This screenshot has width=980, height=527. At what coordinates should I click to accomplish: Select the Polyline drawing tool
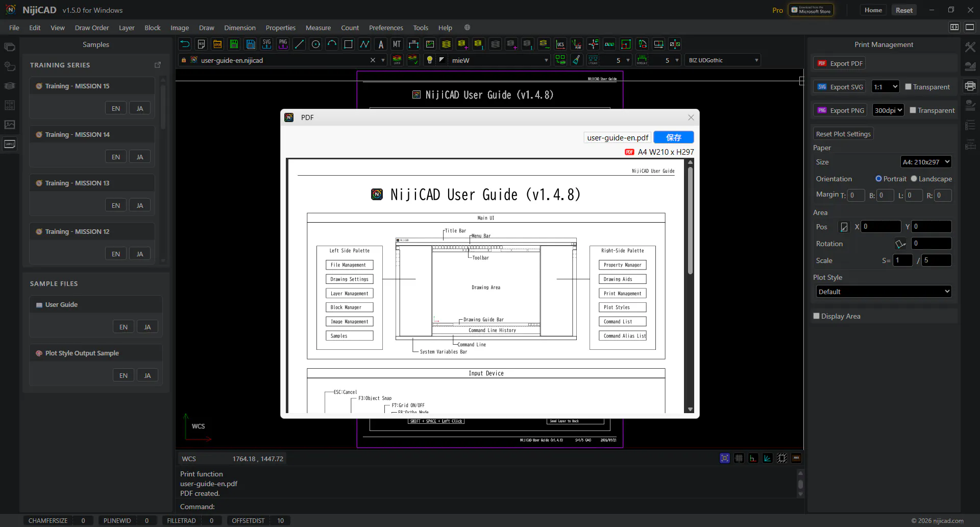click(364, 44)
